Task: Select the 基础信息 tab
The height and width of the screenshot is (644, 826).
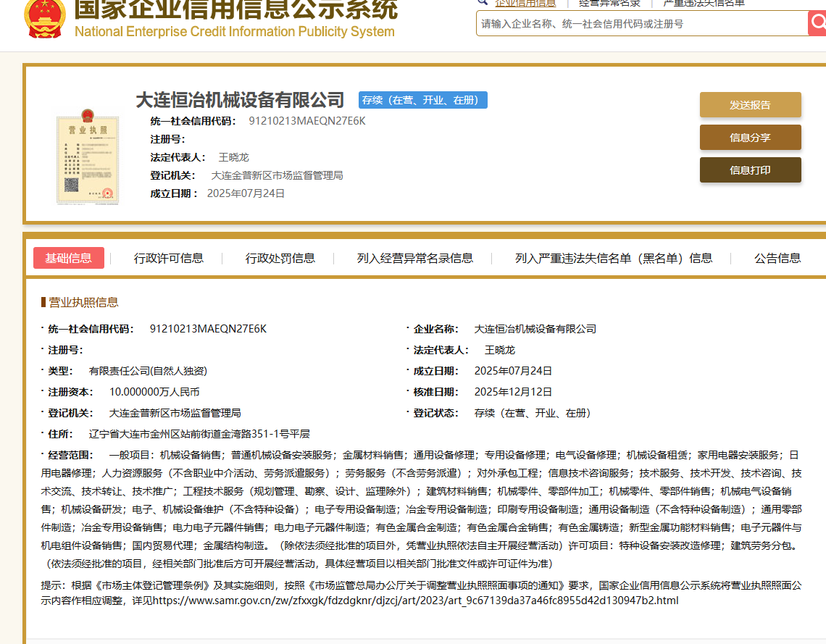Action: pyautogui.click(x=69, y=258)
